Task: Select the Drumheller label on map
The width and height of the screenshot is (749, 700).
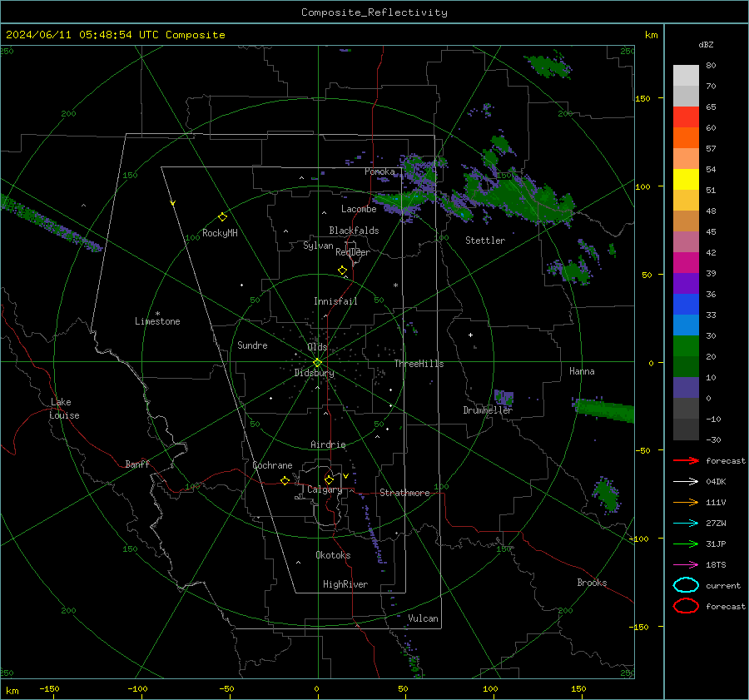Action: point(488,410)
